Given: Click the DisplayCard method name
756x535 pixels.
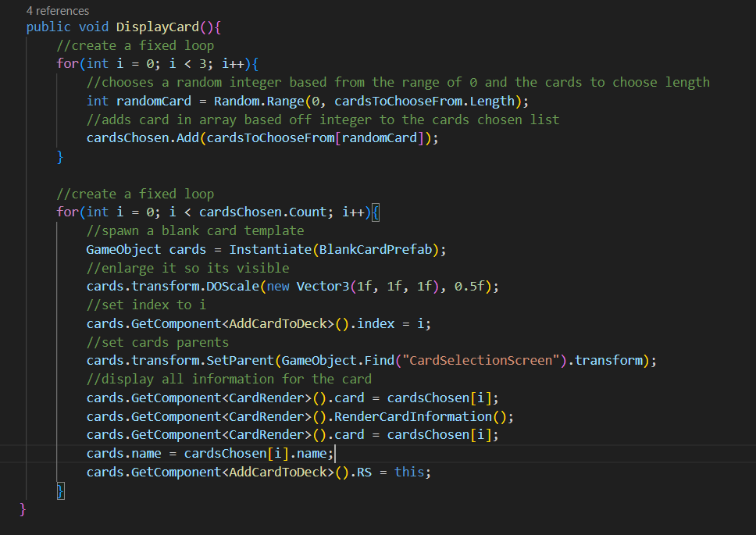Looking at the screenshot, I should (158, 27).
